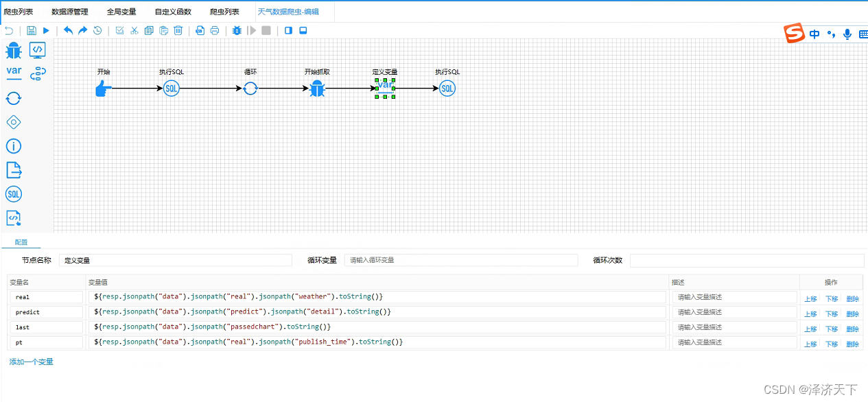Viewport: 868px width, 402px height.
Task: Select the 配置 panel tab
Action: click(21, 242)
